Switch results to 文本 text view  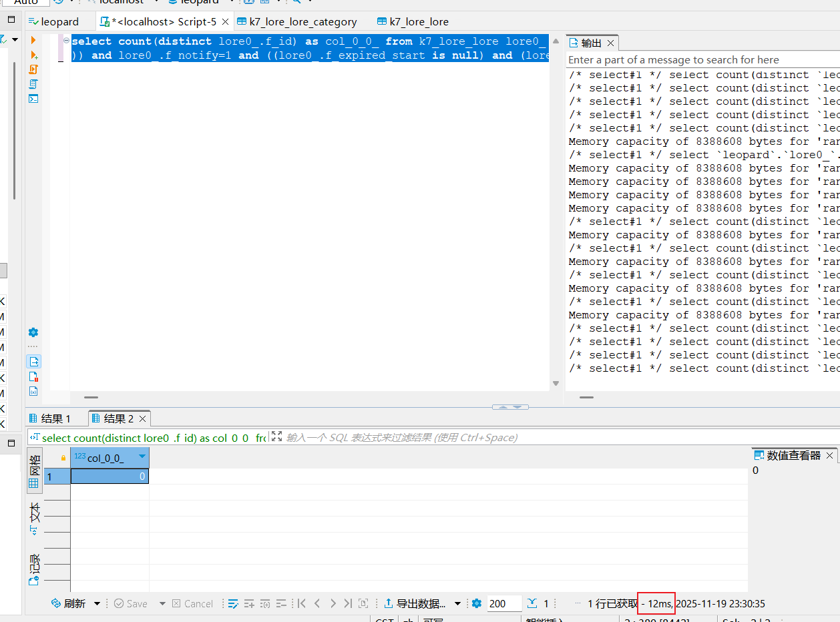(x=35, y=519)
